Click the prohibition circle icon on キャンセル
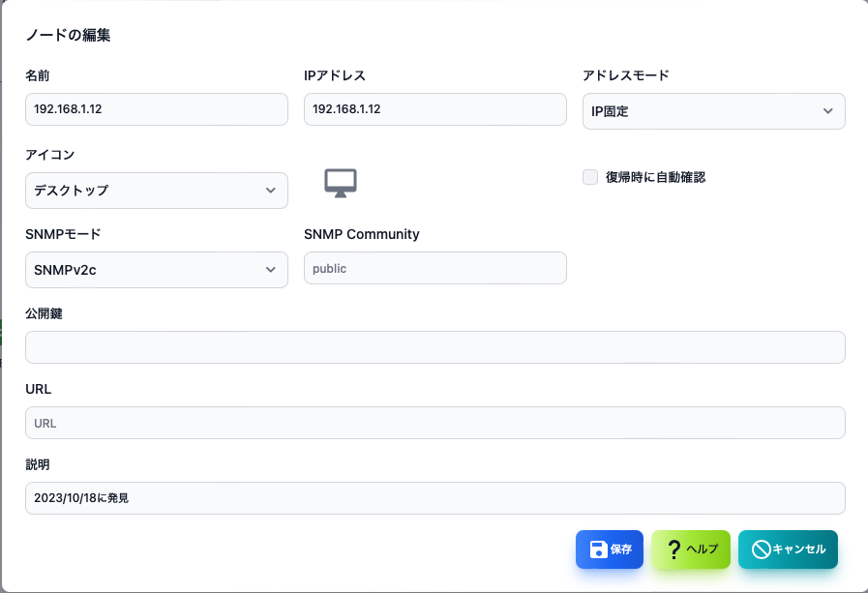The height and width of the screenshot is (593, 868). tap(762, 549)
